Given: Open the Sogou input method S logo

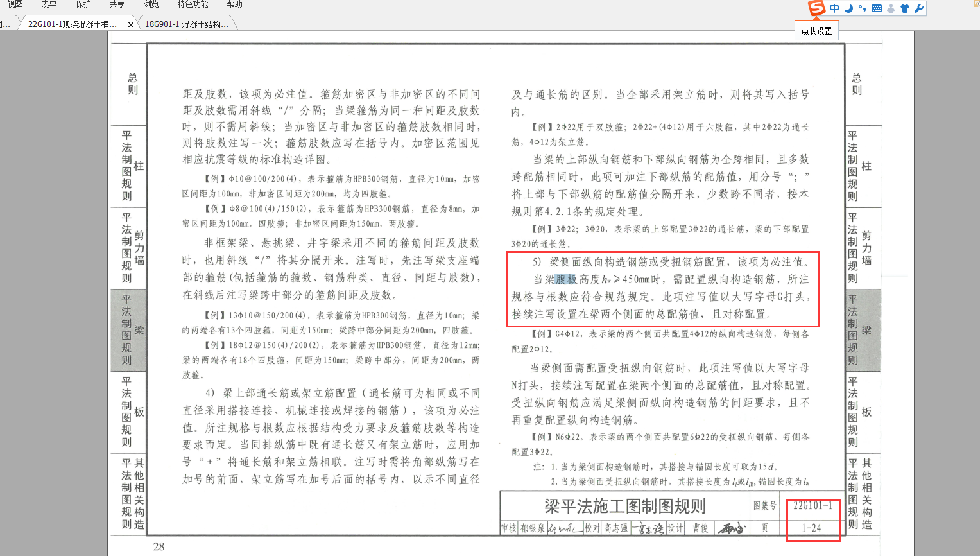Looking at the screenshot, I should coord(816,8).
